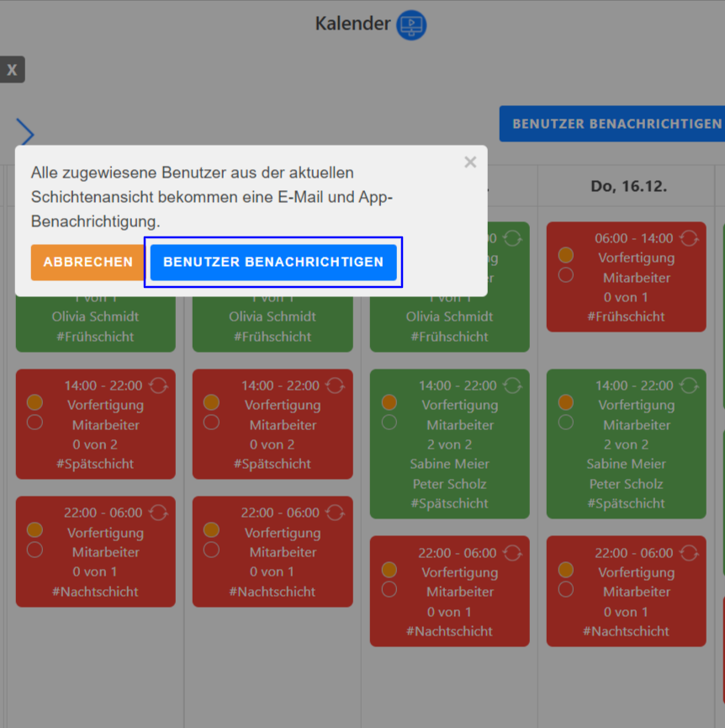725x728 pixels.
Task: Click the Do, 16.12. day header
Action: tap(628, 186)
